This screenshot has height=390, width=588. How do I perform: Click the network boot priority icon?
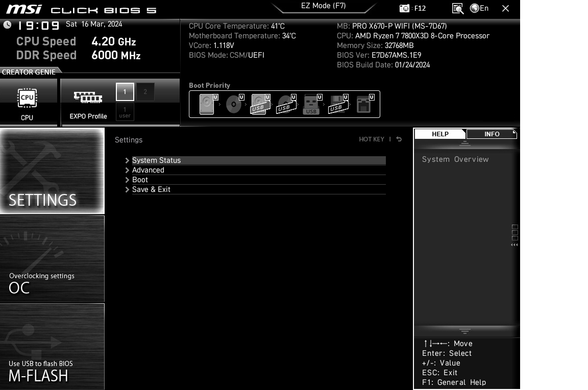pyautogui.click(x=365, y=104)
